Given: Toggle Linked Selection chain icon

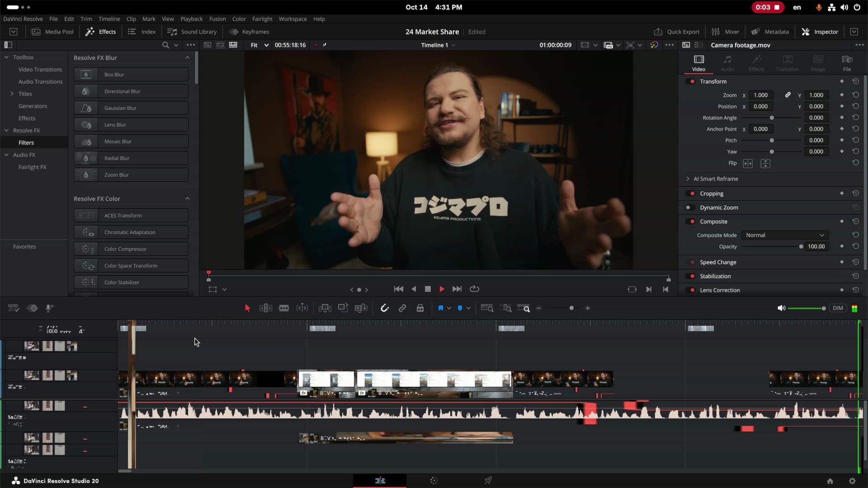Looking at the screenshot, I should [x=402, y=308].
